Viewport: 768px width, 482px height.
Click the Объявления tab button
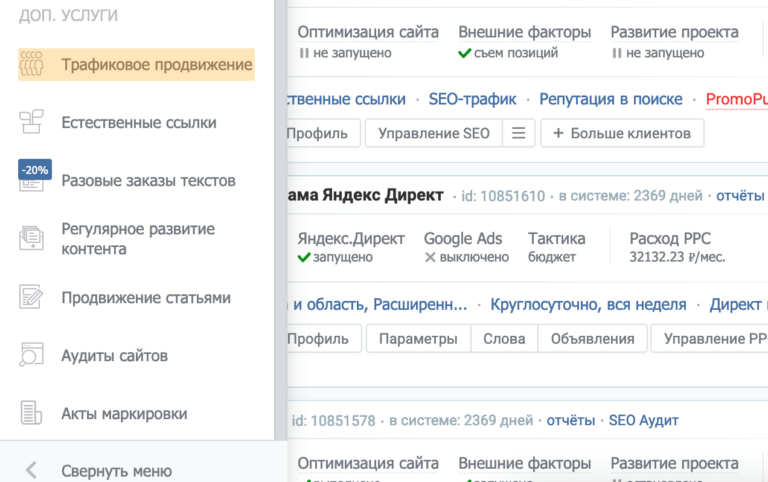[592, 338]
